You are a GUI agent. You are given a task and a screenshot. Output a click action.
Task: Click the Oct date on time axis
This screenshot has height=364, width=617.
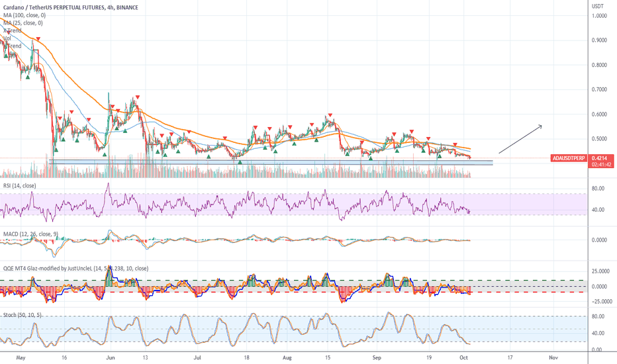(464, 357)
